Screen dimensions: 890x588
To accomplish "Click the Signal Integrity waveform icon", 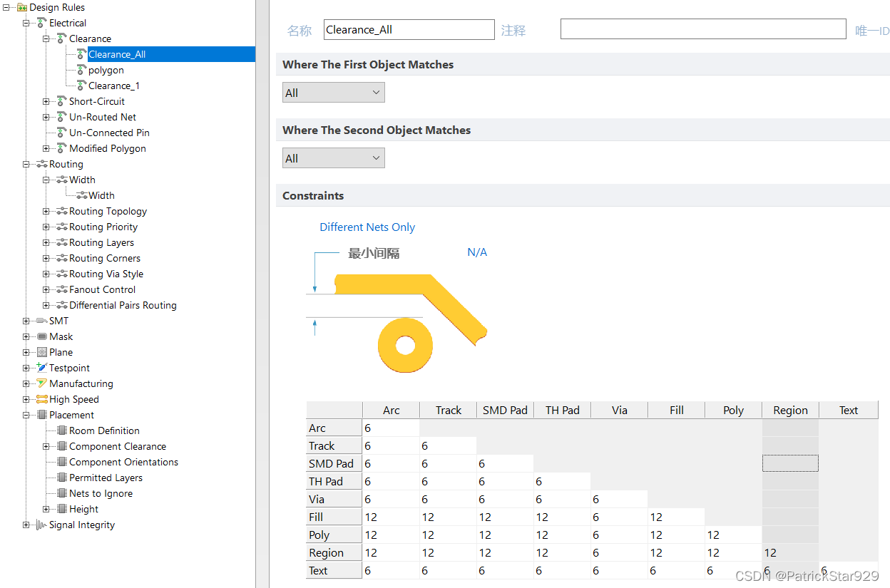I will [x=42, y=525].
